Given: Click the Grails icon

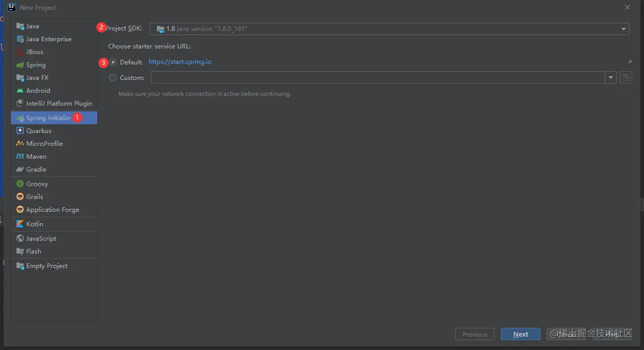Looking at the screenshot, I should [20, 197].
